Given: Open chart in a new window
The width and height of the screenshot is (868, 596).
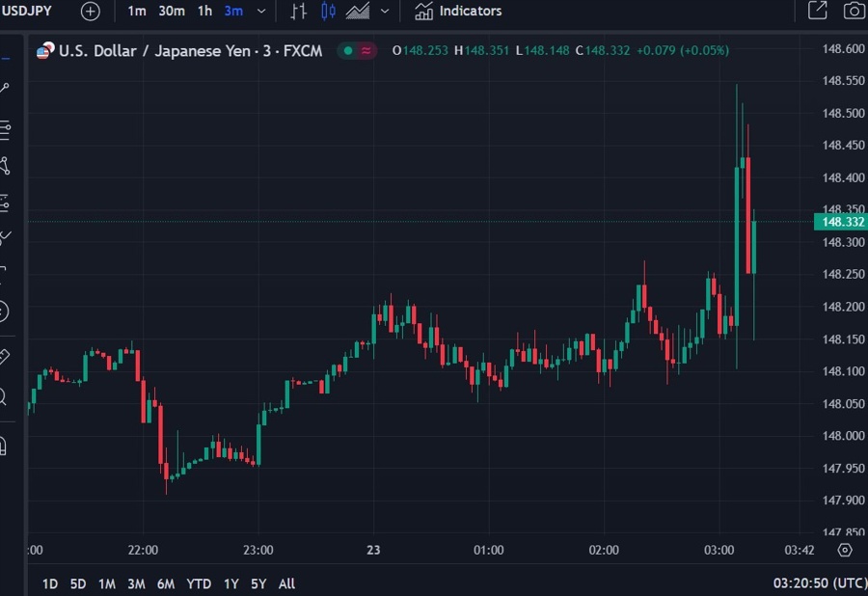Looking at the screenshot, I should 816,11.
